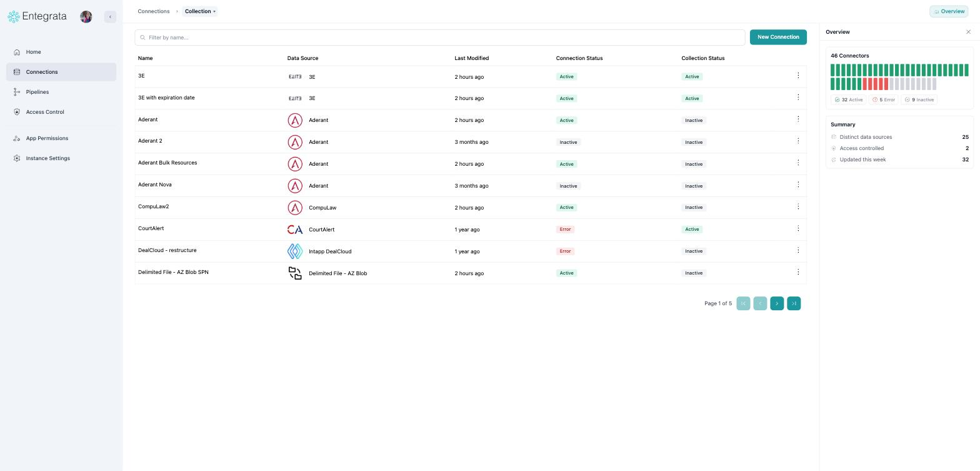The image size is (980, 471).
Task: Collapse the sidebar with the chevron button
Action: (110, 17)
